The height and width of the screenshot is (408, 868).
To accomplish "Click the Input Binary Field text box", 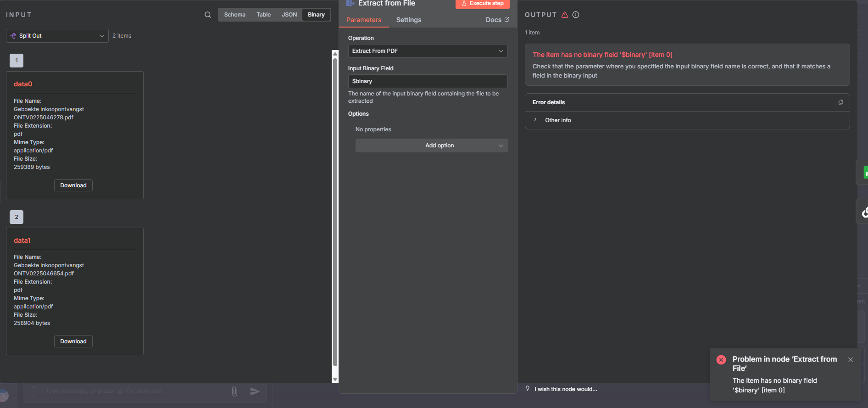I will pyautogui.click(x=428, y=81).
